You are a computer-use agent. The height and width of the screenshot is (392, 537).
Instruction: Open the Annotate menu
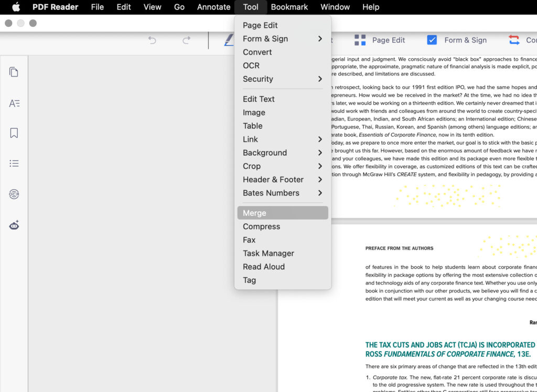pyautogui.click(x=213, y=7)
